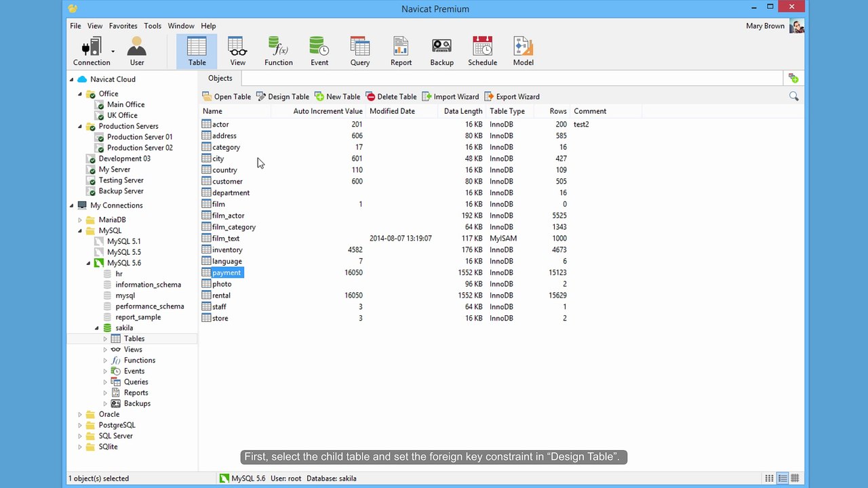Open the Query toolbar icon

360,52
